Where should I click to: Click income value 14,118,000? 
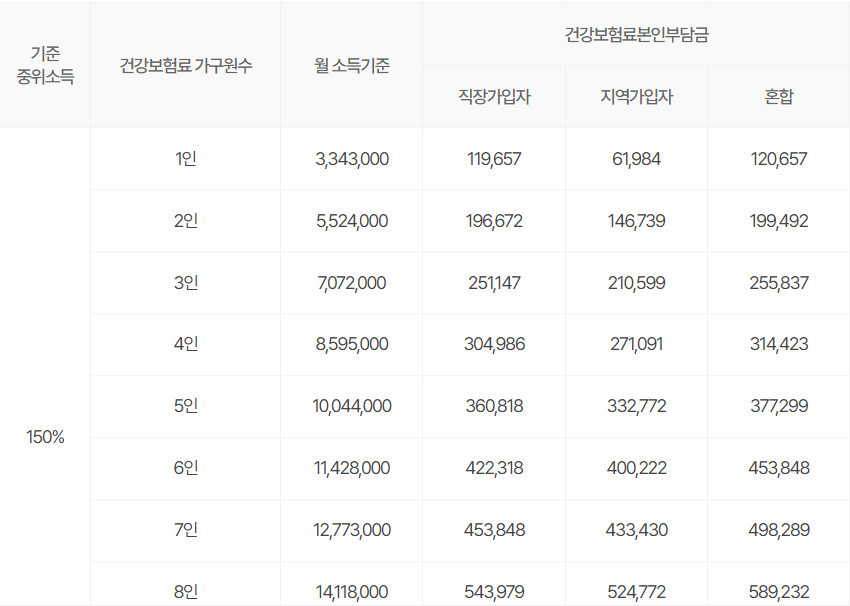pyautogui.click(x=351, y=592)
